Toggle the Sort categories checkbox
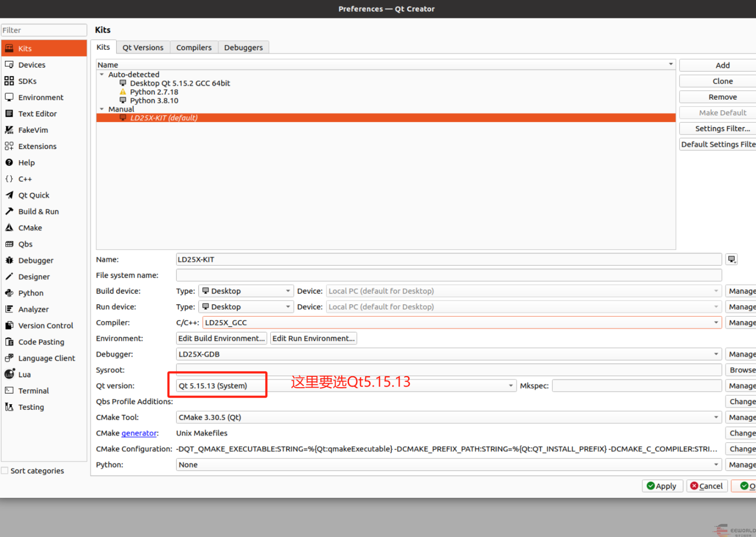Screen dimensions: 756x537 [x=5, y=471]
